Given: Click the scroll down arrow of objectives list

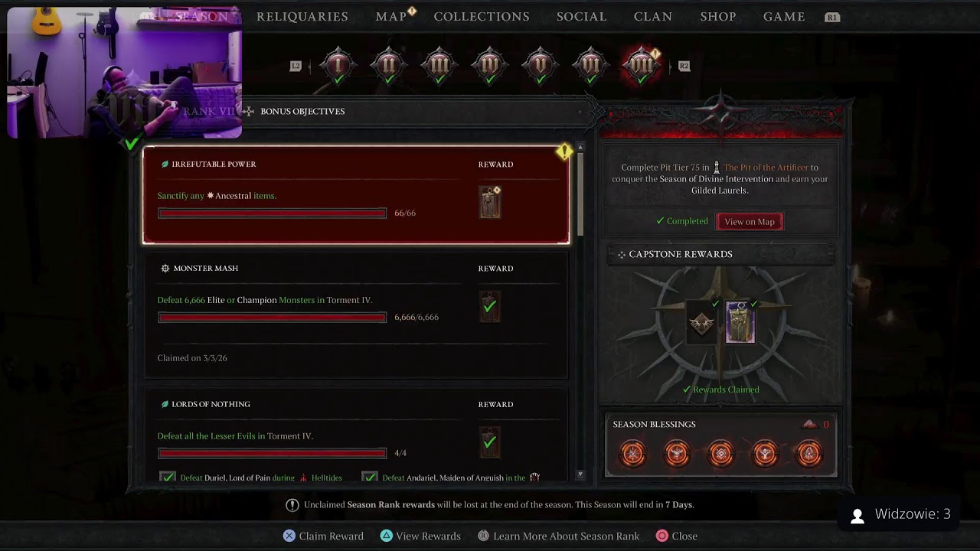Looking at the screenshot, I should 580,474.
